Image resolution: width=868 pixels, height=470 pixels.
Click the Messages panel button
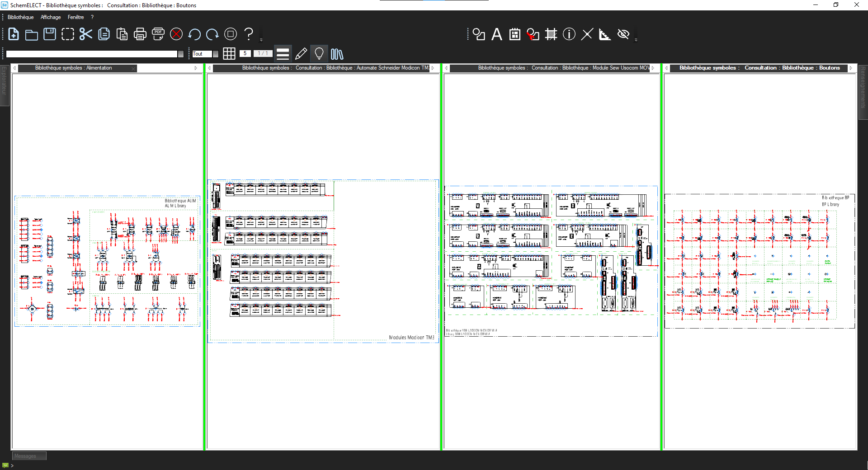[x=29, y=456]
